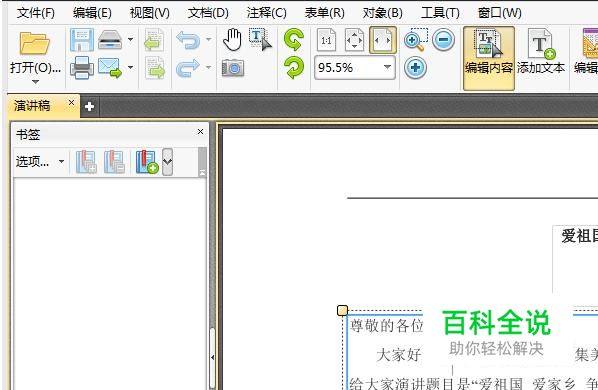Fit the whole page in the window
This screenshot has height=390, width=598.
(x=354, y=40)
